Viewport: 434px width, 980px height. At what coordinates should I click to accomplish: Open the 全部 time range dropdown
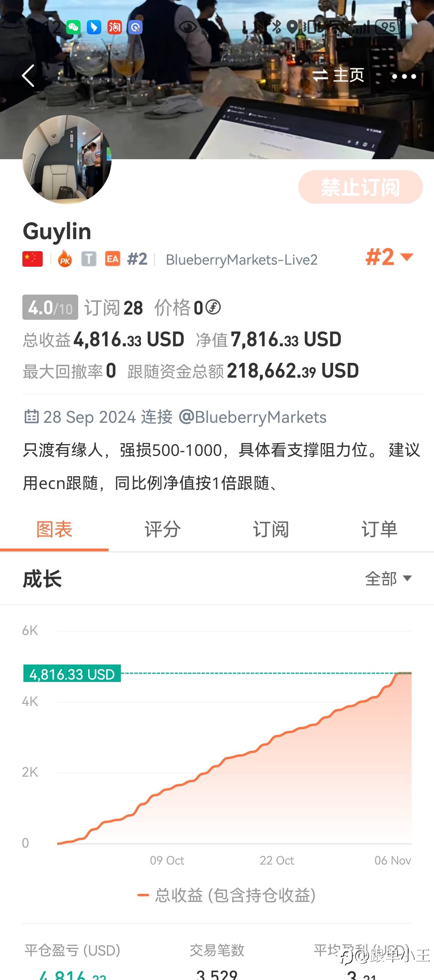[x=388, y=579]
